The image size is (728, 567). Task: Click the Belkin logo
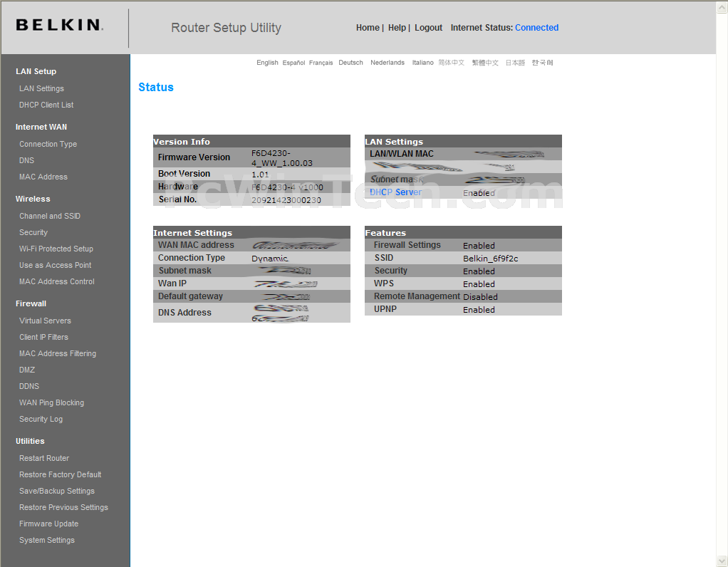pos(59,25)
